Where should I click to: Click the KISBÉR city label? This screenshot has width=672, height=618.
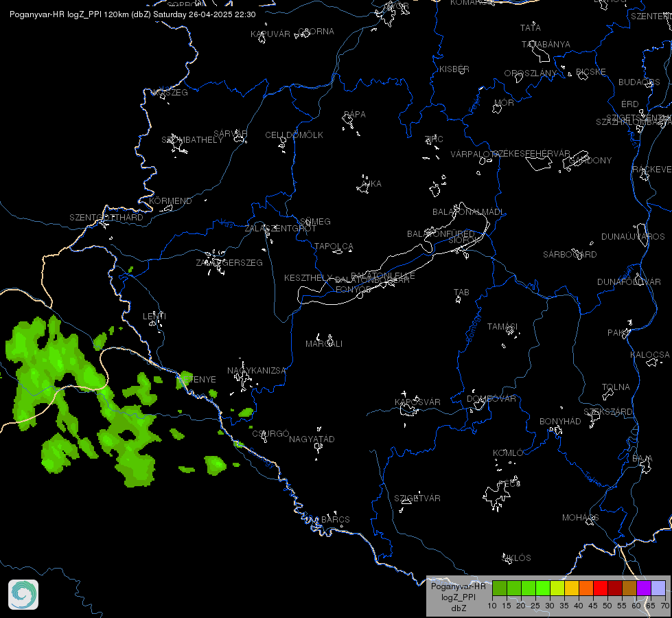pos(454,69)
